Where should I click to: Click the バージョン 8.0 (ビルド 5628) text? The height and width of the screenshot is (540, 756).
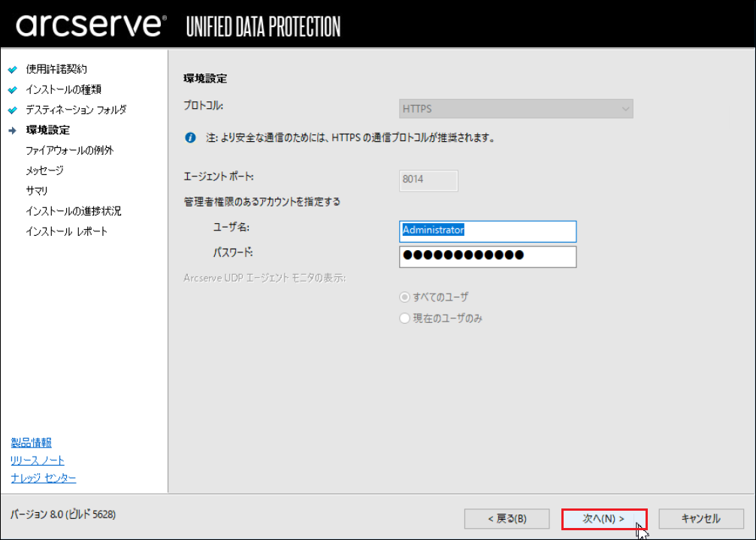[63, 514]
